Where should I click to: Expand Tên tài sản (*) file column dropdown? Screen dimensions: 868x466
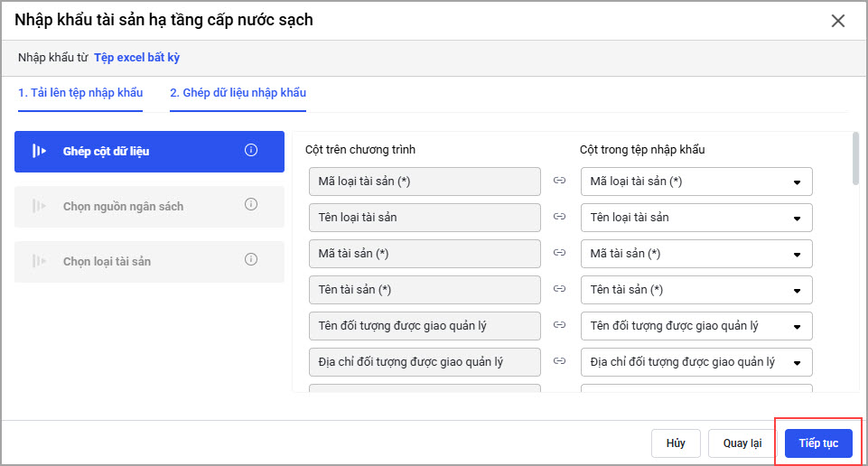pos(696,290)
